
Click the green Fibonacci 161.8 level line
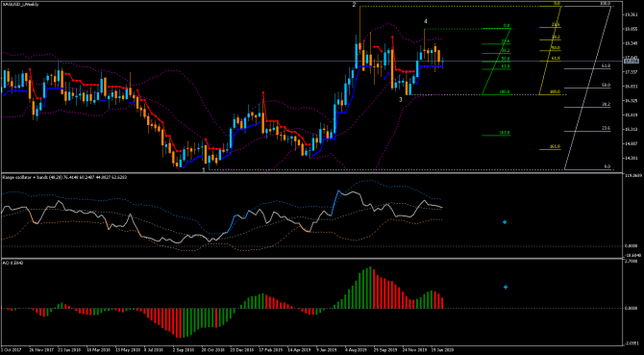click(496, 135)
